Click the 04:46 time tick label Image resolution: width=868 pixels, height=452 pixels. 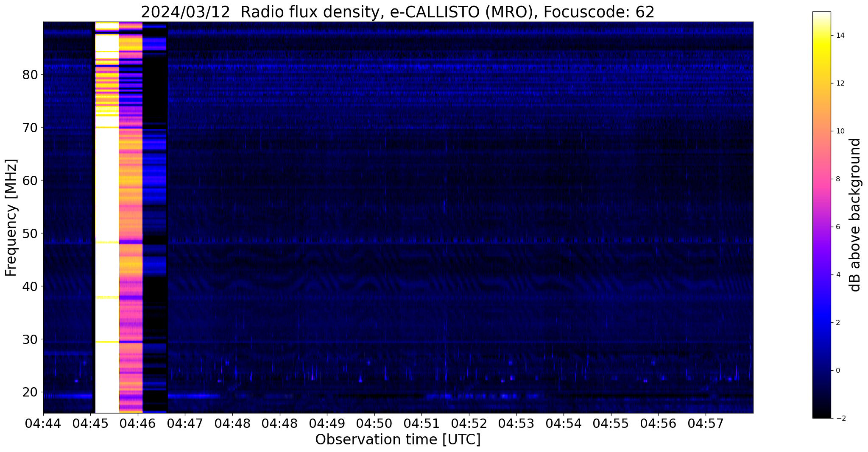click(138, 423)
